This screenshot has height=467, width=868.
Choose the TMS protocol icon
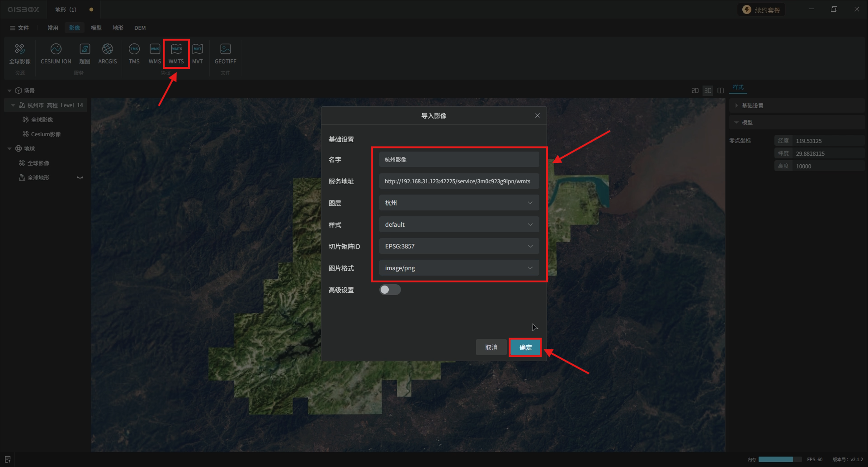pos(134,53)
